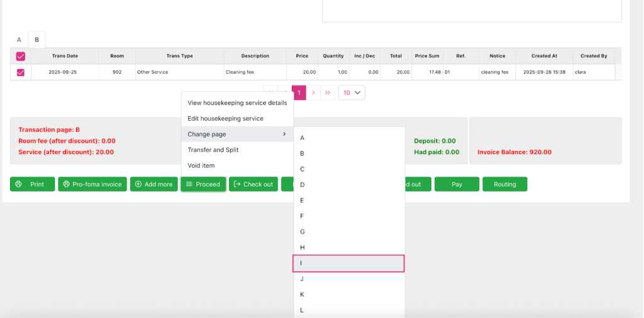The image size is (644, 318).
Task: Go to next page with single chevron
Action: tap(313, 92)
